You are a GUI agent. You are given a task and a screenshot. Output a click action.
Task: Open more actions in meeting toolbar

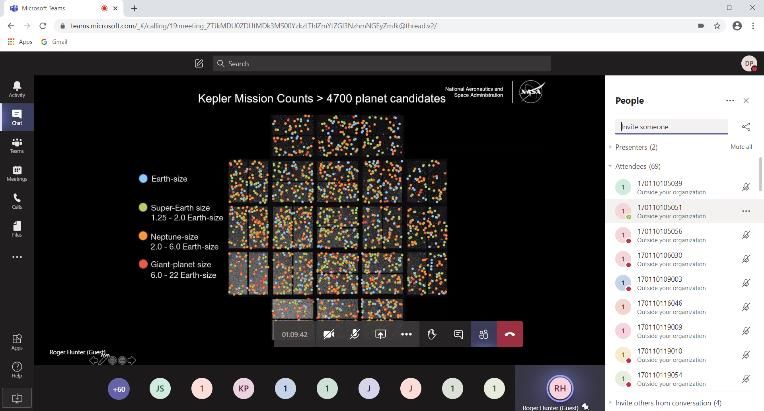pyautogui.click(x=406, y=334)
